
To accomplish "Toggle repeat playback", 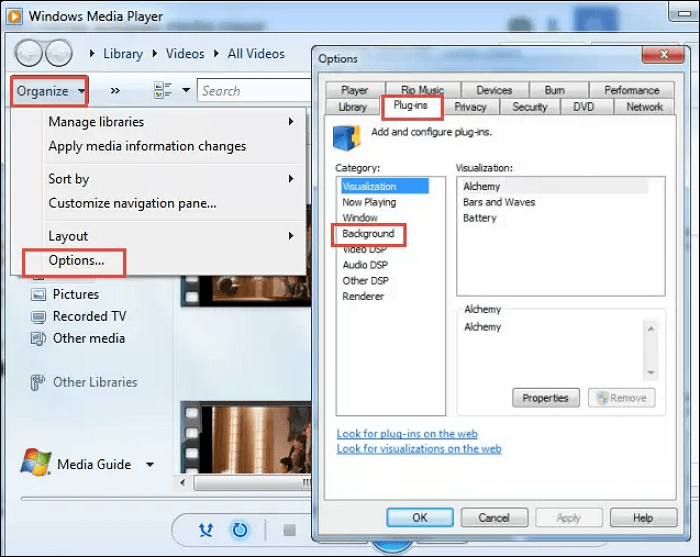I will [x=240, y=530].
